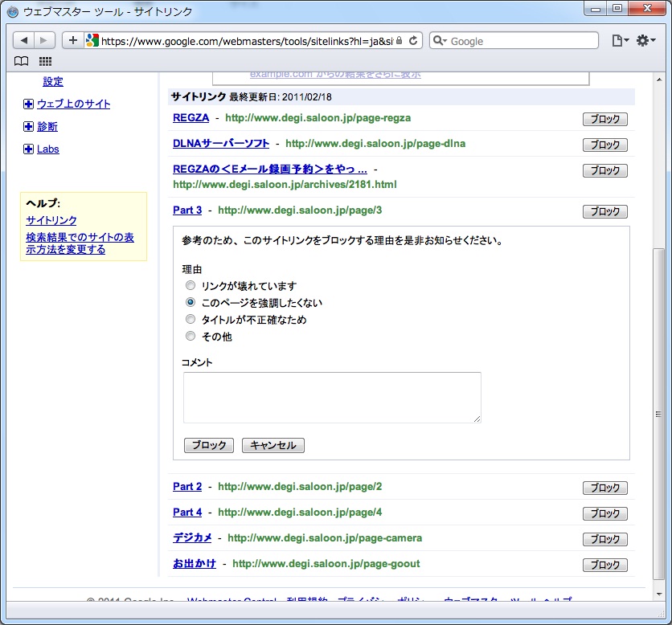The image size is (672, 625).
Task: Add bookmark with the plus button
Action: pos(73,41)
